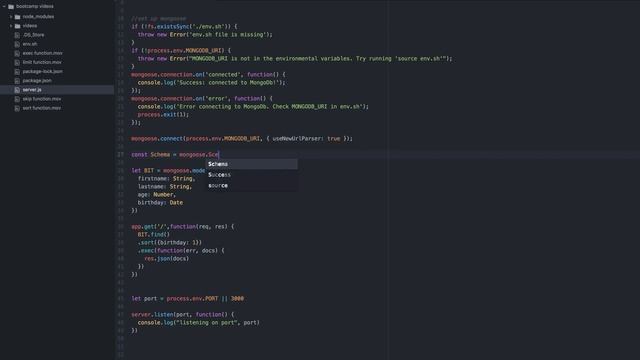Screen dimensions: 640x360
Task: Click the 'app.get('/', function(req, res)' line
Action: point(182,227)
